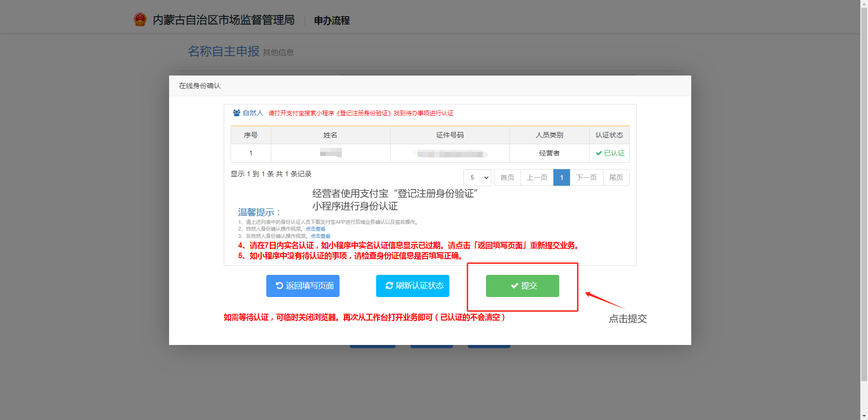Click the undo arrow icon on 返回填写页面
868x420 pixels.
(x=279, y=286)
